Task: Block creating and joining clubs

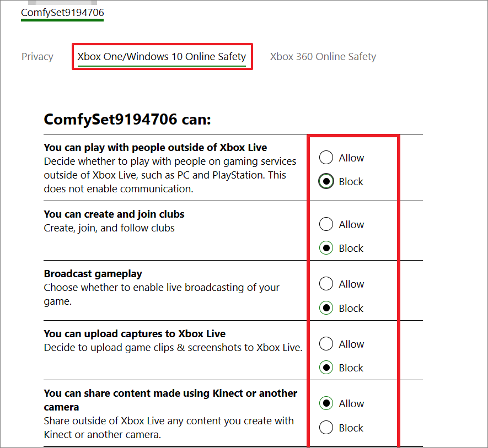Action: [x=326, y=248]
